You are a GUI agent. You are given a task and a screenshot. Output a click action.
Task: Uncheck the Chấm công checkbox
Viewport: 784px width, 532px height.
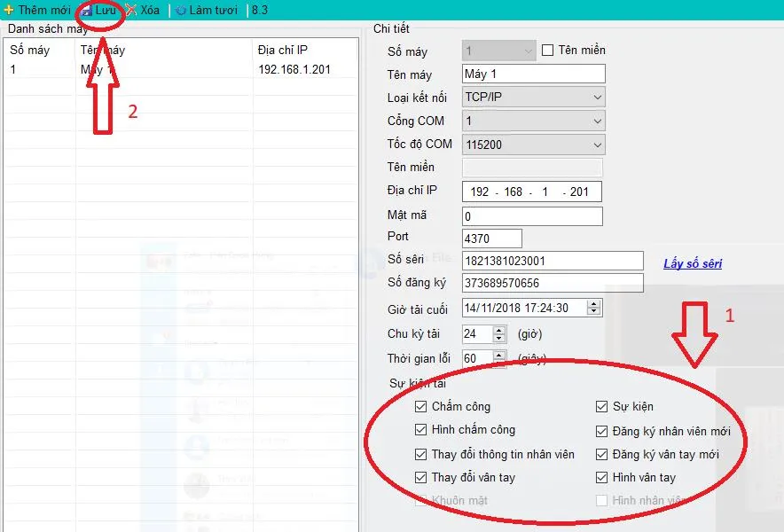420,407
